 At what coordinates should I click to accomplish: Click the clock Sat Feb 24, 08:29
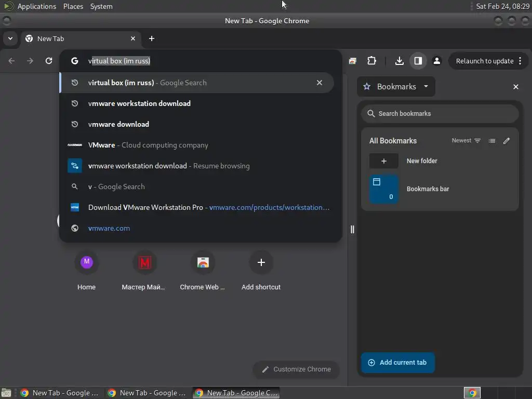[502, 6]
